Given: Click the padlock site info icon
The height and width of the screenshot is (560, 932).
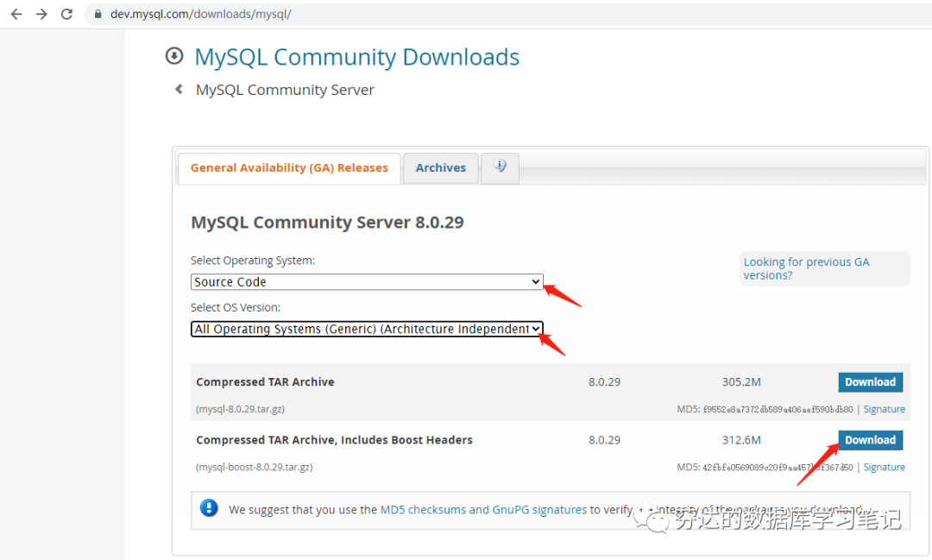Looking at the screenshot, I should pyautogui.click(x=98, y=14).
